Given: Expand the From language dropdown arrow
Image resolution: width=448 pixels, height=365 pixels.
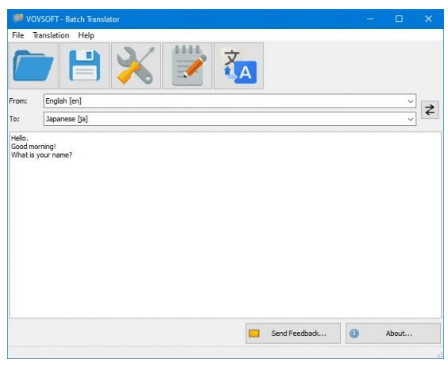Looking at the screenshot, I should (x=410, y=101).
